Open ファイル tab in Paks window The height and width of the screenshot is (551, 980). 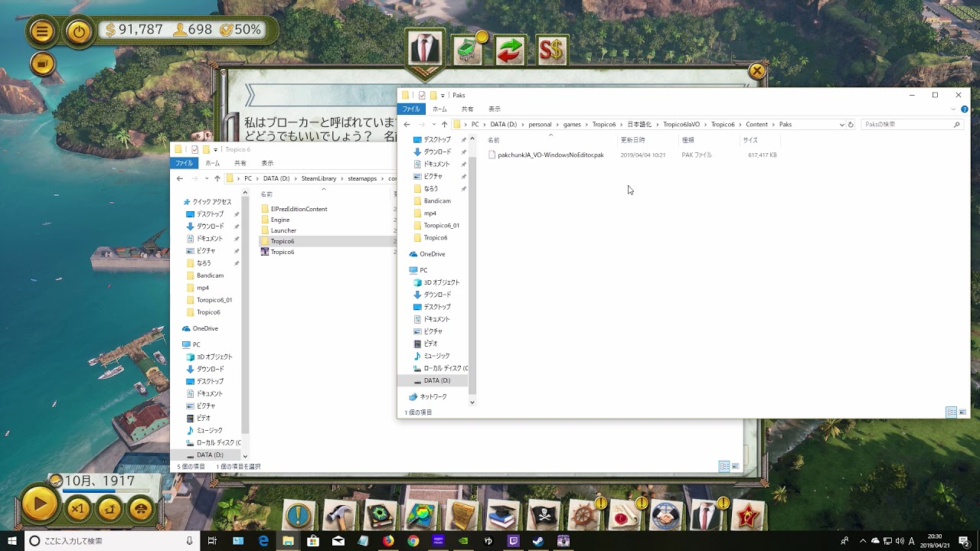pyautogui.click(x=411, y=109)
